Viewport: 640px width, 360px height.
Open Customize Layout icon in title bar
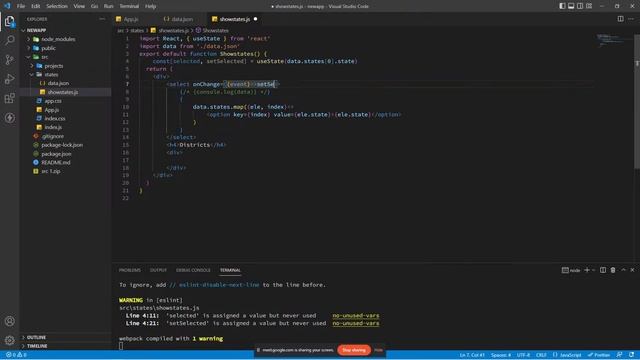pos(589,6)
